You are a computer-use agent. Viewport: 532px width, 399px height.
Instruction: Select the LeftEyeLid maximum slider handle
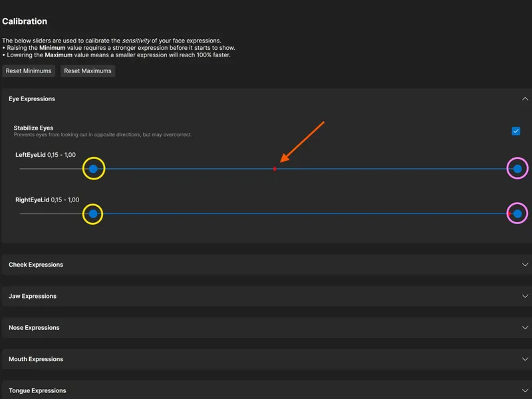(x=517, y=170)
